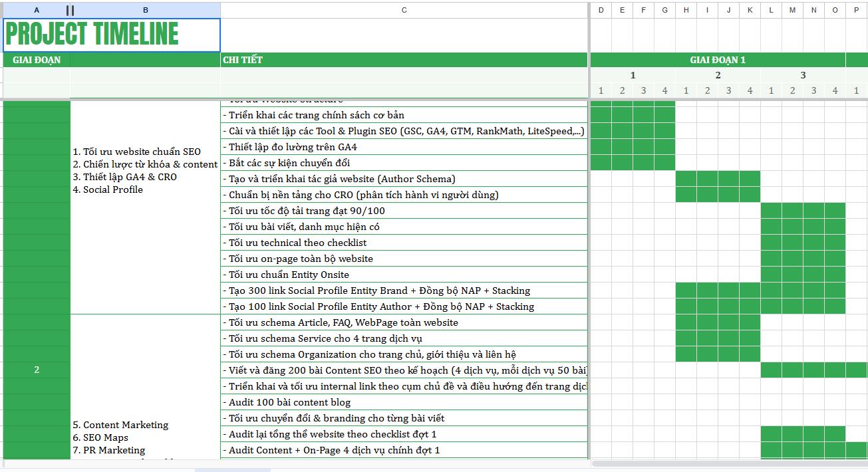Select column P header
The image size is (868, 472).
856,10
